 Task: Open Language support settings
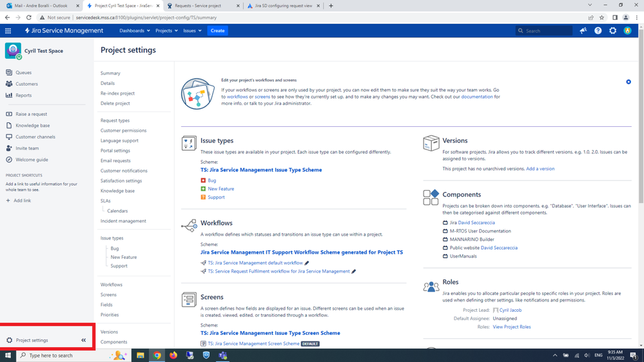point(119,141)
